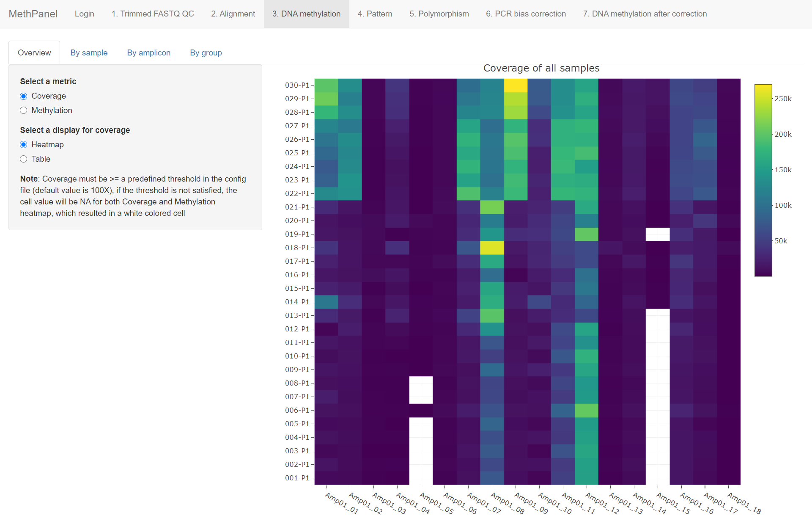812x521 pixels.
Task: Open the Login menu item
Action: [84, 14]
